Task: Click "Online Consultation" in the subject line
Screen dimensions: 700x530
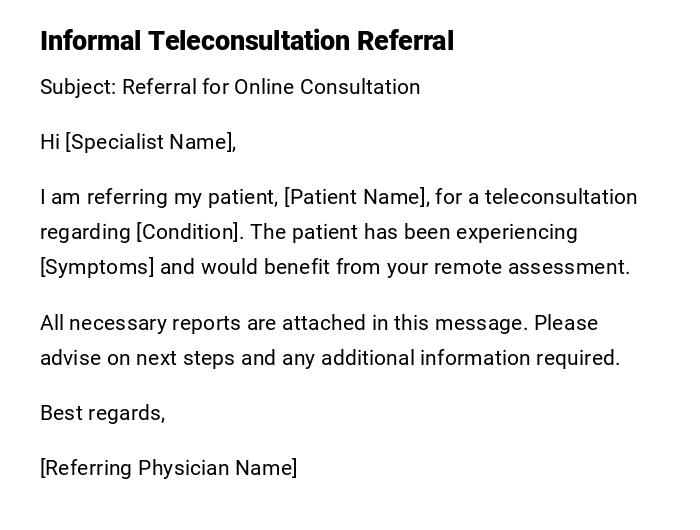Action: click(327, 87)
